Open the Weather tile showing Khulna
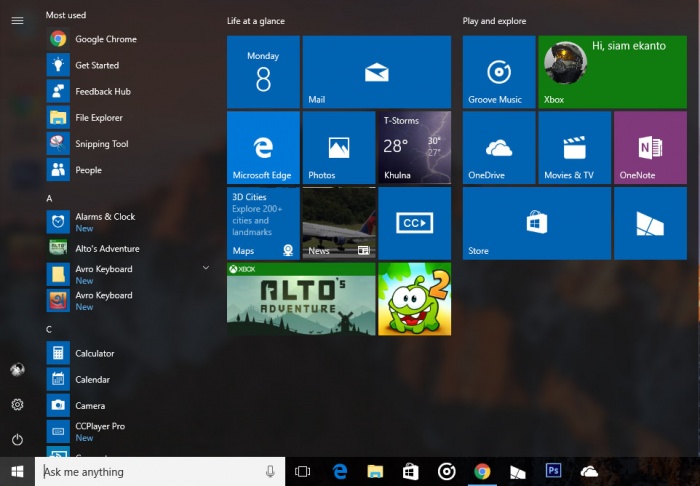 click(414, 148)
